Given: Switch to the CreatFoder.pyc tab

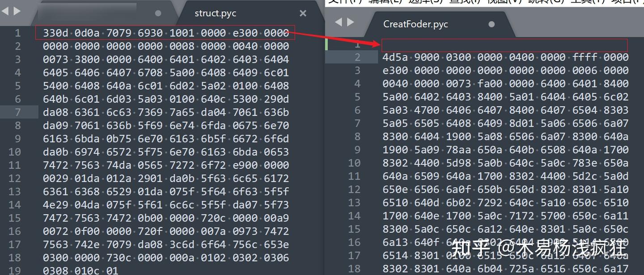Looking at the screenshot, I should point(415,24).
